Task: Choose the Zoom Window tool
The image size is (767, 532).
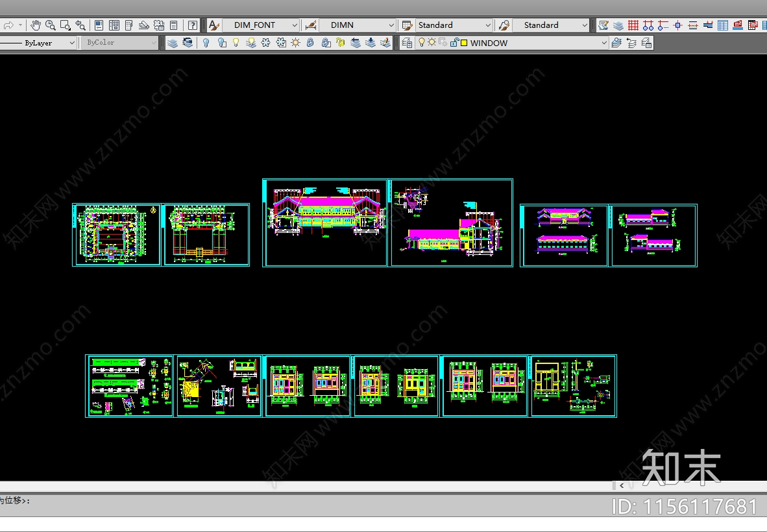Action: [x=66, y=25]
